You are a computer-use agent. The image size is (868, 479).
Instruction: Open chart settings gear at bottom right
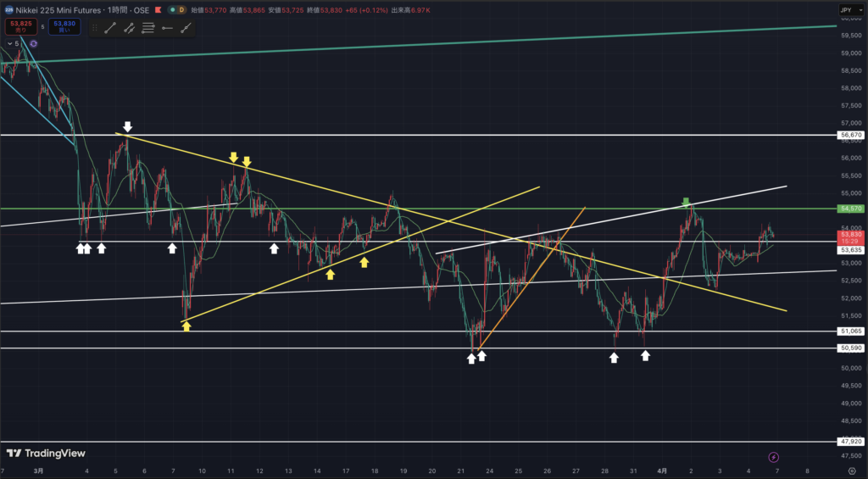pos(850,471)
